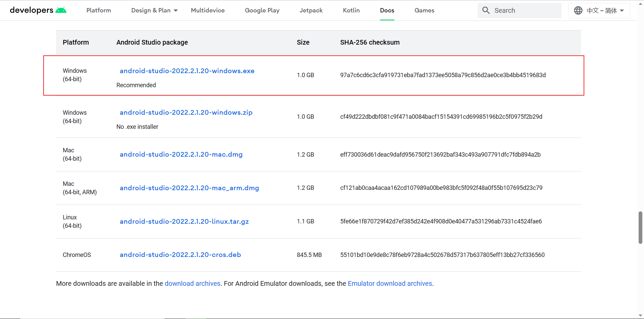Image resolution: width=644 pixels, height=319 pixels.
Task: Download the linux.tar.gz package
Action: click(184, 221)
